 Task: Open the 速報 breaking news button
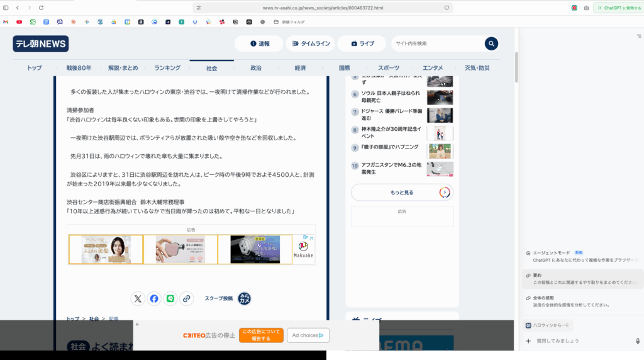pos(258,43)
